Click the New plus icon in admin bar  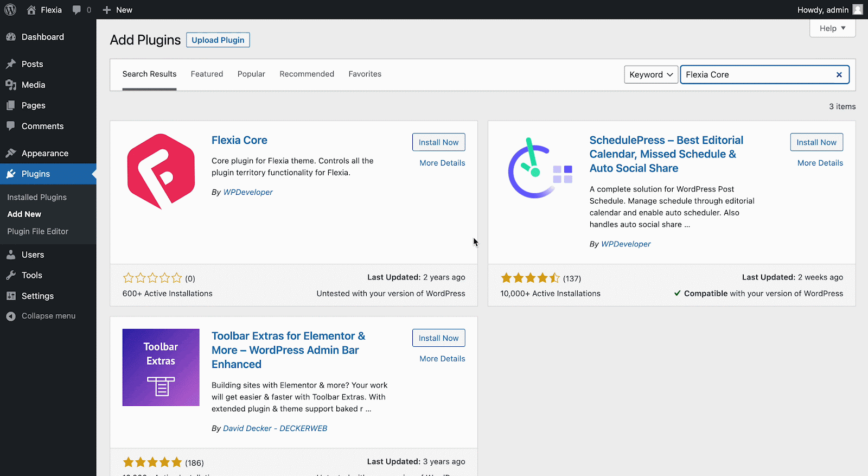pyautogui.click(x=107, y=10)
